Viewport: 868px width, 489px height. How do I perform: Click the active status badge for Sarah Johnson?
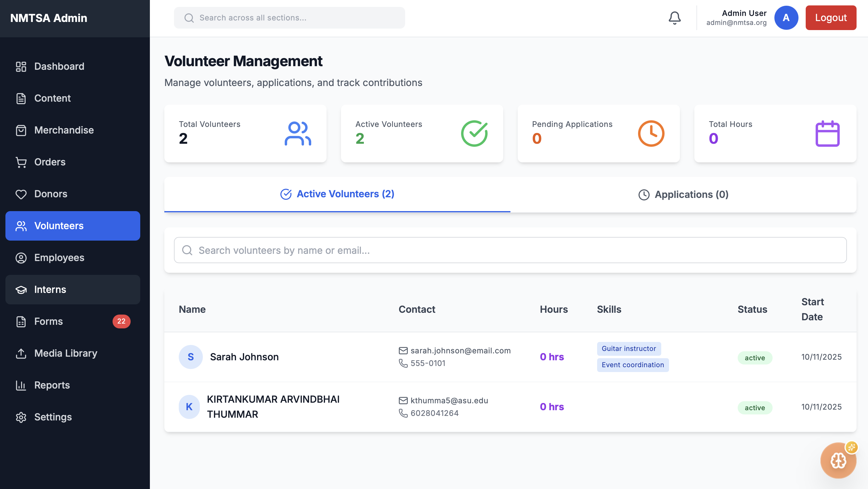pyautogui.click(x=755, y=358)
